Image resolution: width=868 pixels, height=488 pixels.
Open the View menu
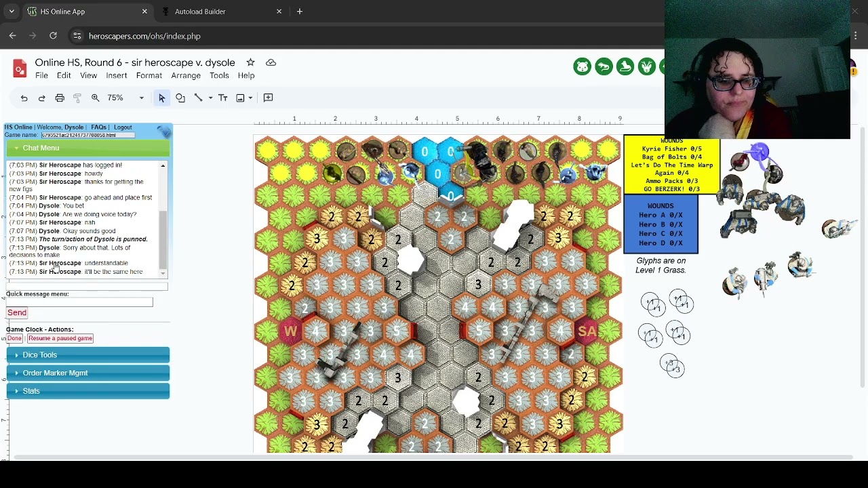(x=88, y=76)
